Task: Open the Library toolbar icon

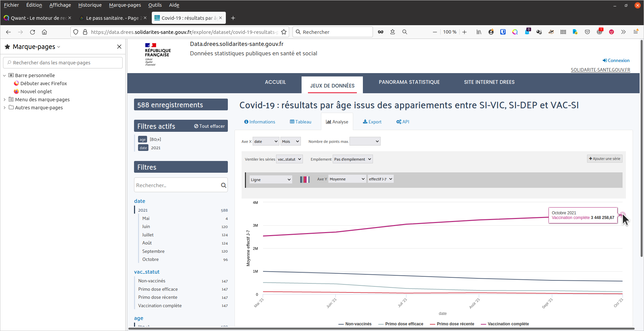Action: [479, 32]
